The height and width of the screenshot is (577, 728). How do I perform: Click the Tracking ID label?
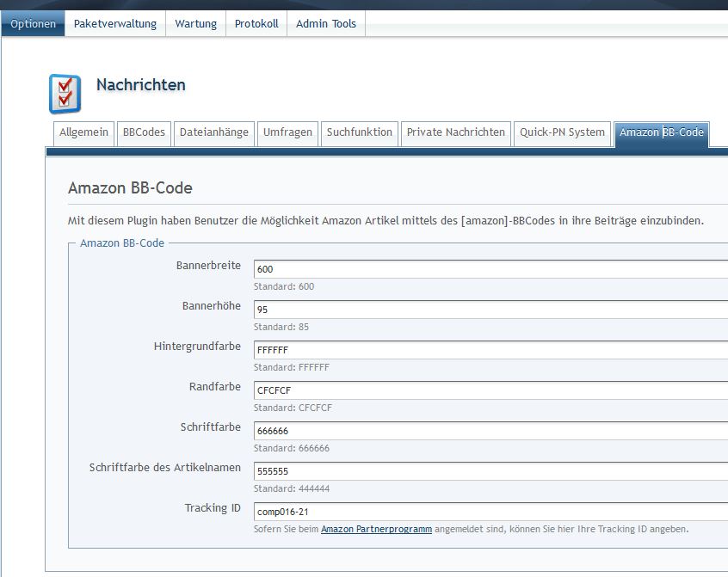[213, 508]
